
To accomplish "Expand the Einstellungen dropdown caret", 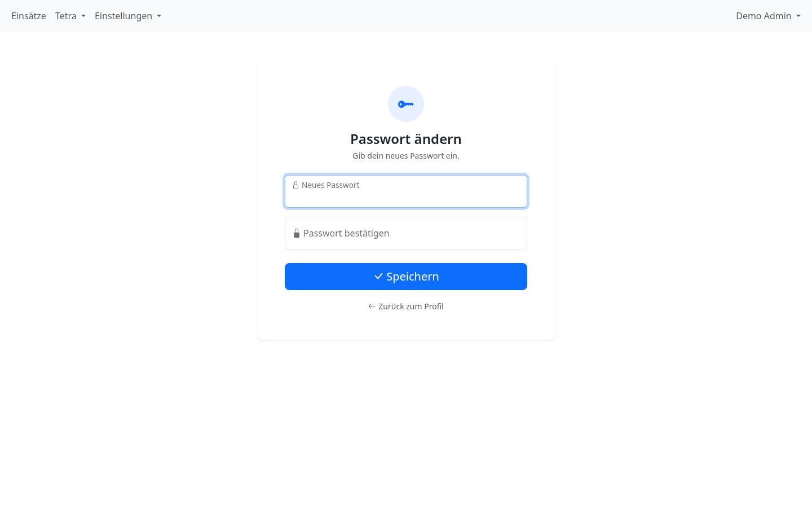I will pyautogui.click(x=159, y=16).
